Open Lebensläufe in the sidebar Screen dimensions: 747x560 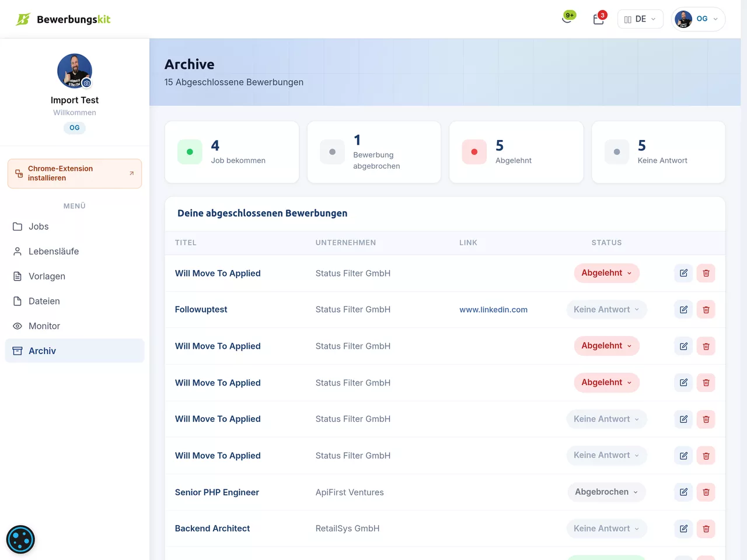click(x=75, y=251)
